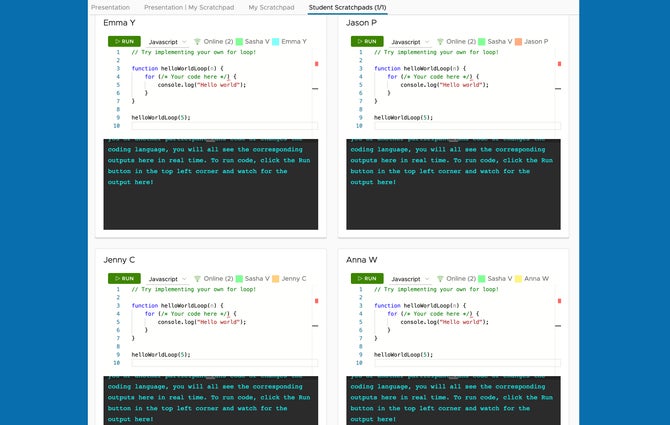Click Sasha V's green swatch in Jenny C's pad

tap(239, 278)
